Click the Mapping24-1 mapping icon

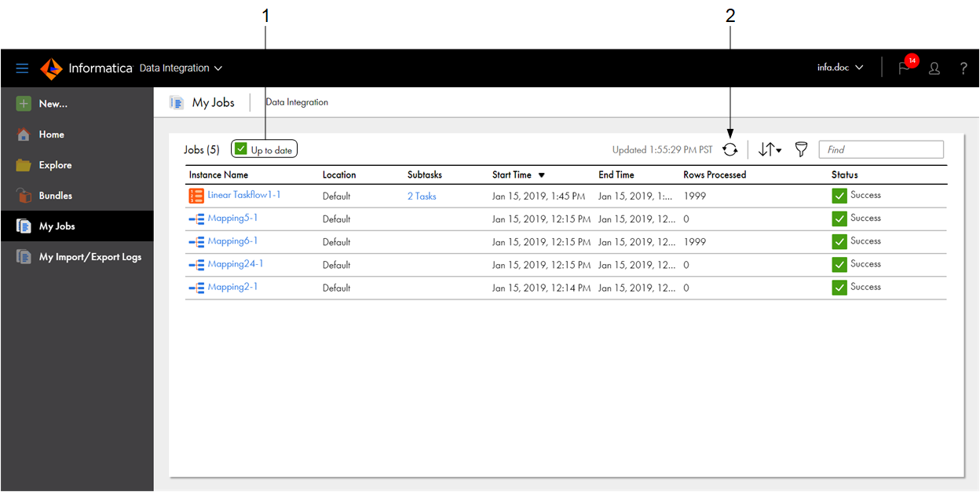tap(196, 265)
